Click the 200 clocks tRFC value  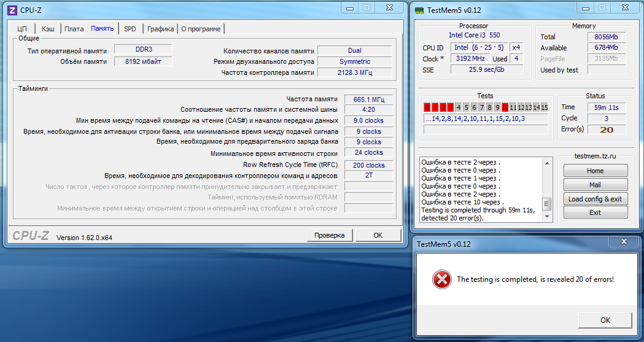[368, 165]
